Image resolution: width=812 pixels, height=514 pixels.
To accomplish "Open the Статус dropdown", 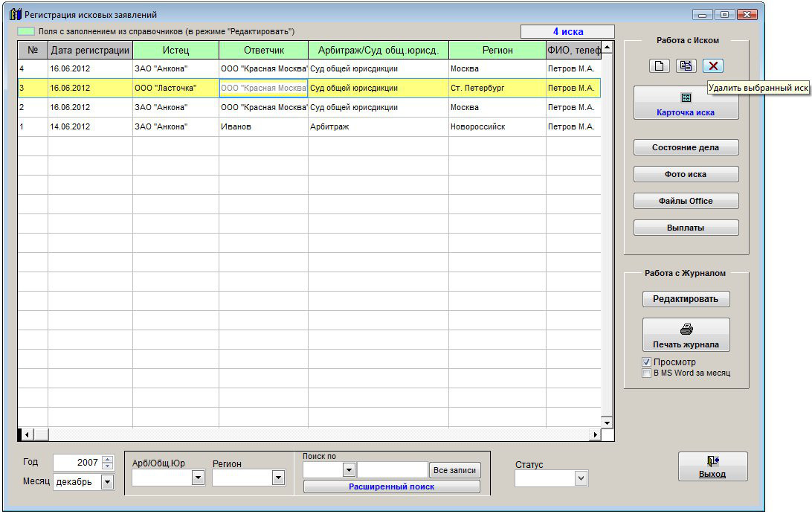I will click(581, 479).
